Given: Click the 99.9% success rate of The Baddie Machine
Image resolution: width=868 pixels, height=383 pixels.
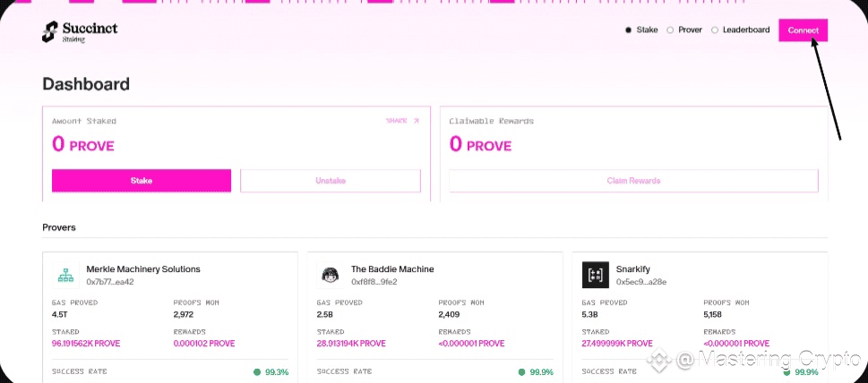Looking at the screenshot, I should click(536, 372).
